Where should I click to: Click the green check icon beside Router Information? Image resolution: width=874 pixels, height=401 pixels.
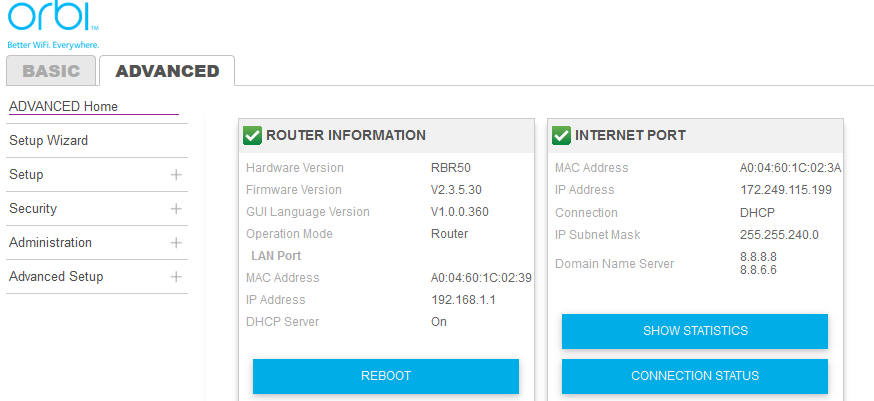tap(253, 135)
